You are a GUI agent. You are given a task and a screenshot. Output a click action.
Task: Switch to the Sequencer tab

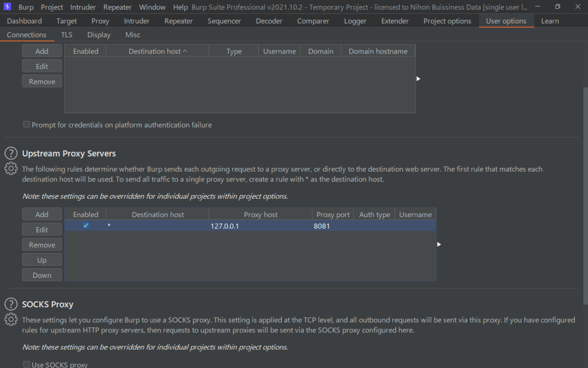coord(224,21)
